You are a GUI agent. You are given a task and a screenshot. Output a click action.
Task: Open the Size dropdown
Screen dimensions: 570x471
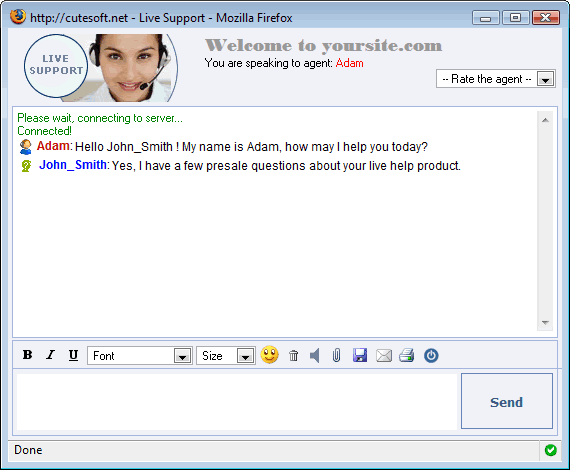(x=226, y=356)
